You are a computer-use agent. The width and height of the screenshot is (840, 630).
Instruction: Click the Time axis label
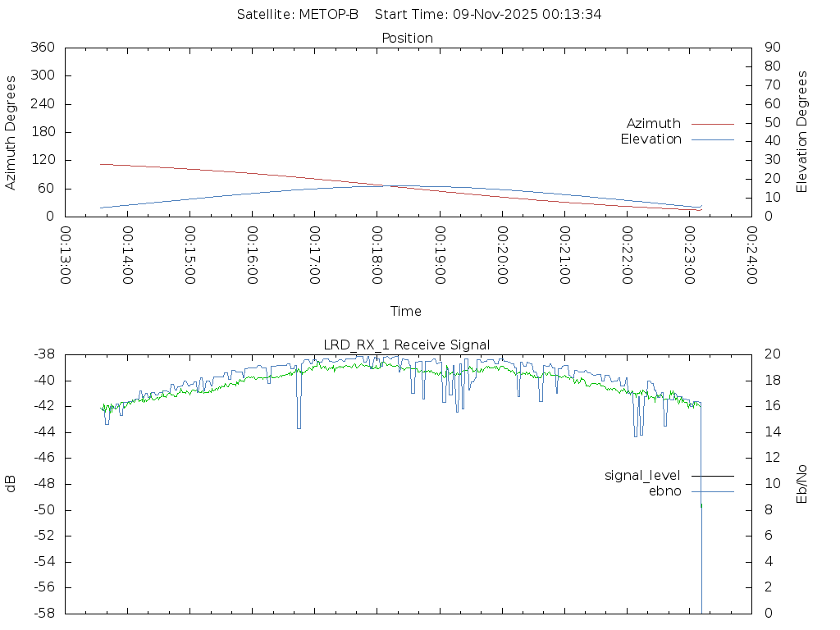(406, 312)
